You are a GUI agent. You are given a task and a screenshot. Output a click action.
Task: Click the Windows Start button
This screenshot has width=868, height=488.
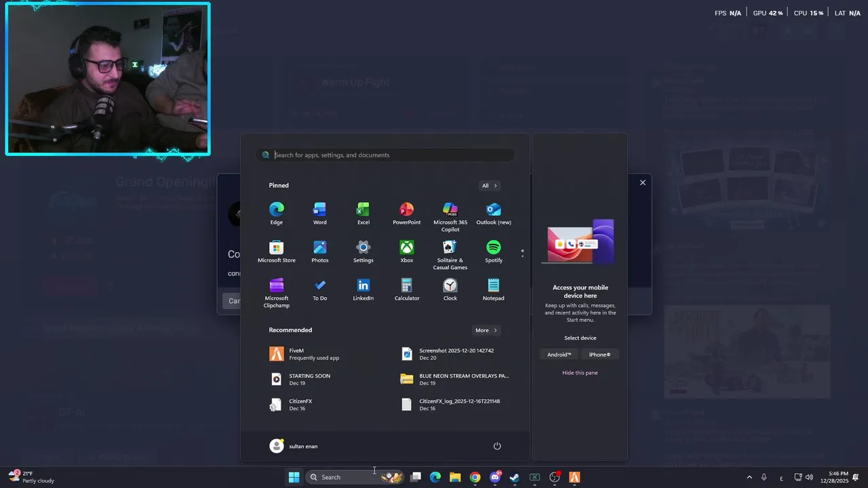tap(294, 477)
